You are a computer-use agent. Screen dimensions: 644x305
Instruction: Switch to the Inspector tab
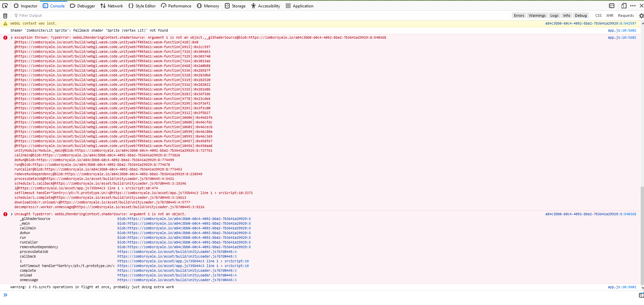[26, 6]
